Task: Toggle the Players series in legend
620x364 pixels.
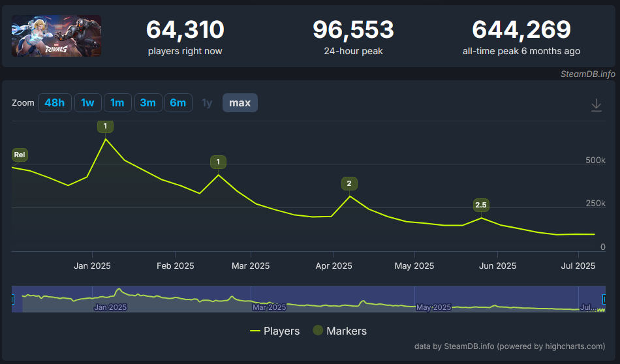Action: tap(275, 331)
